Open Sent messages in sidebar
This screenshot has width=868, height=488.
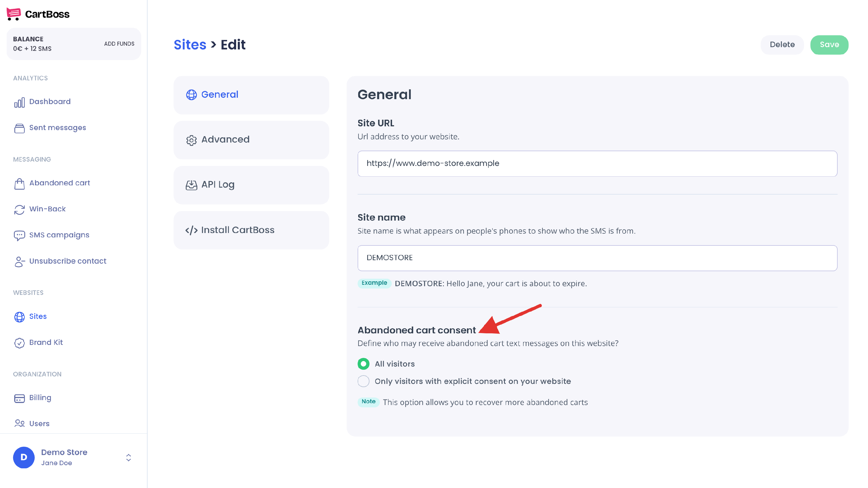58,128
